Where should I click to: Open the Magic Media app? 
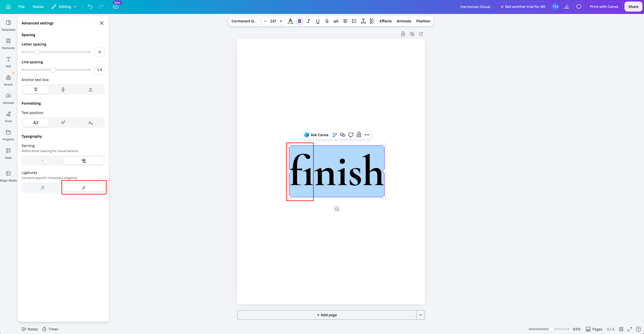tap(8, 177)
